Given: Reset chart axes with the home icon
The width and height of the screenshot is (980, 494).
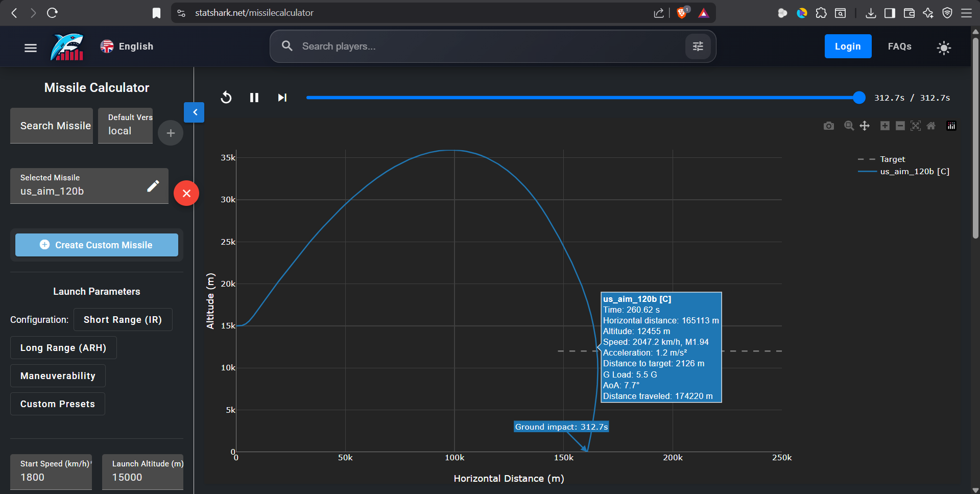Looking at the screenshot, I should coord(931,126).
